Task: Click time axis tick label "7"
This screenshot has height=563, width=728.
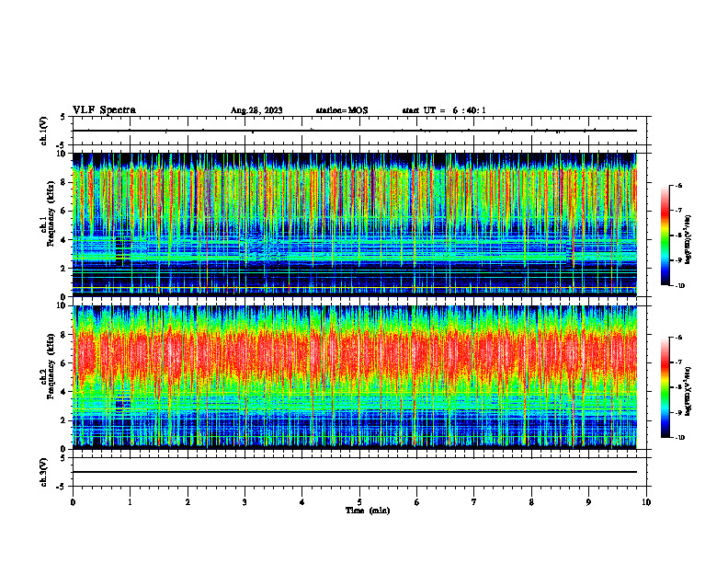Action: tap(474, 502)
